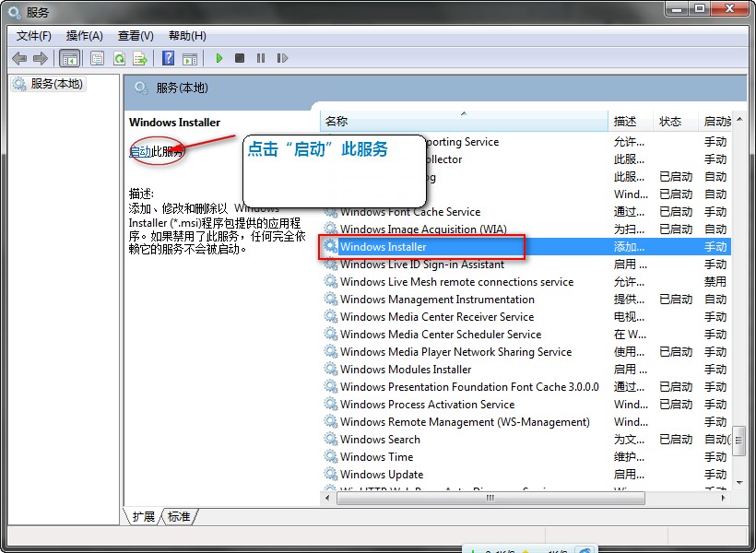Toggle the show/hide console tree button

[69, 58]
